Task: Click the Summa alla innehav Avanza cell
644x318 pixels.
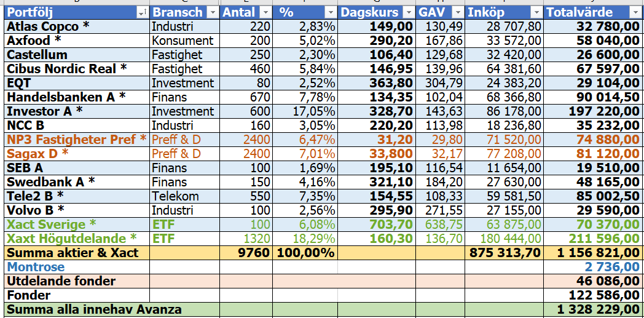Action: click(77, 310)
